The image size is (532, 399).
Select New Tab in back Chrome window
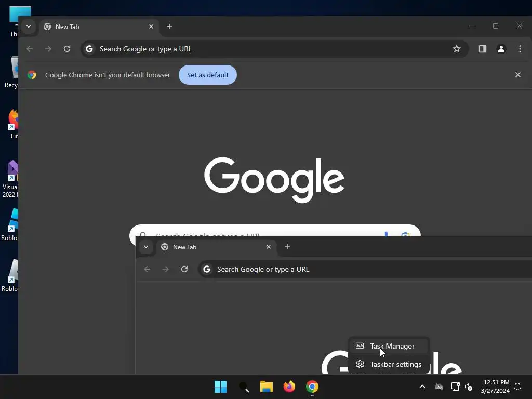[98, 27]
